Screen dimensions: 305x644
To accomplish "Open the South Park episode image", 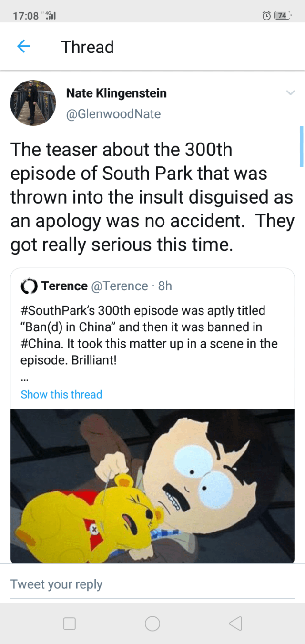I will (152, 486).
